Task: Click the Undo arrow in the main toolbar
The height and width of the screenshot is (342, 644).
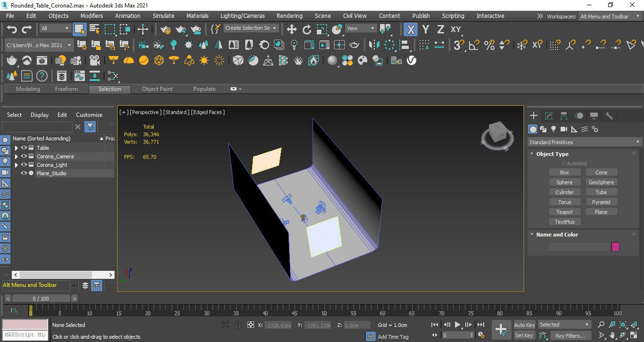Action: [12, 29]
